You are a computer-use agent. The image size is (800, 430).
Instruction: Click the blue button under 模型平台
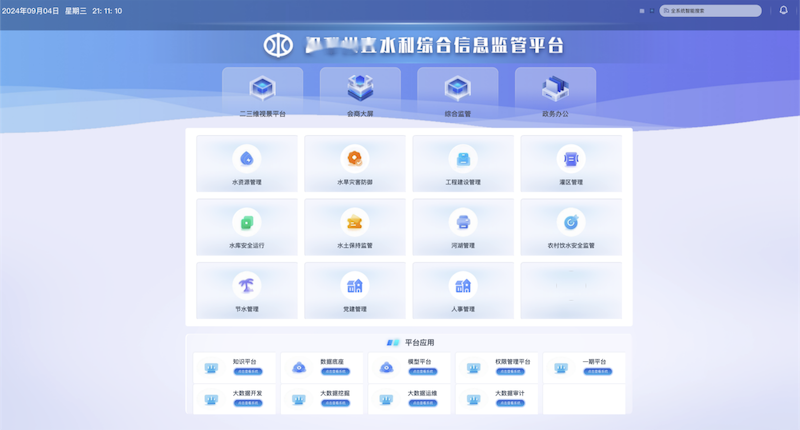pyautogui.click(x=423, y=371)
